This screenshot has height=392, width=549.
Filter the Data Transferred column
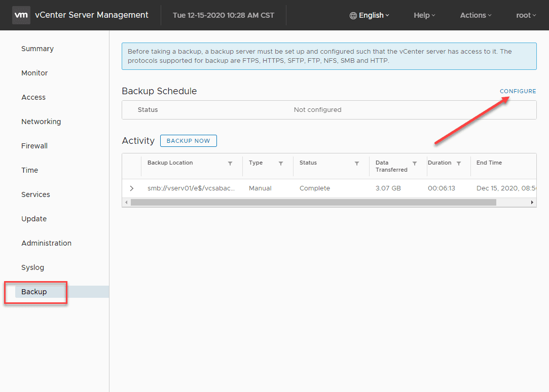415,163
